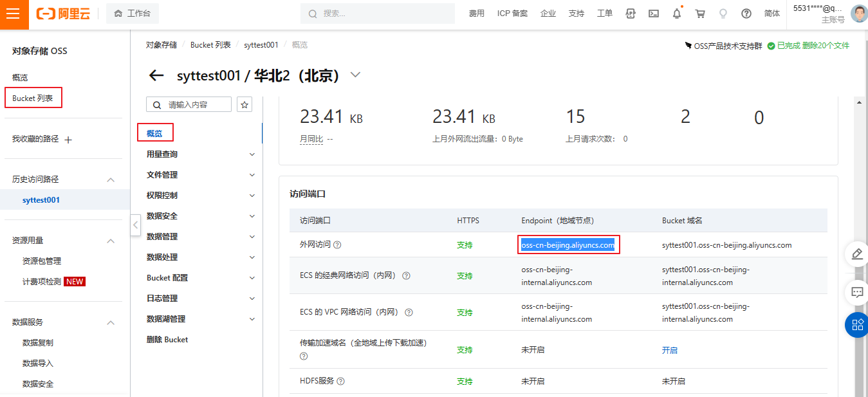Open the 工作台 console button
The height and width of the screenshot is (397, 868).
[133, 14]
